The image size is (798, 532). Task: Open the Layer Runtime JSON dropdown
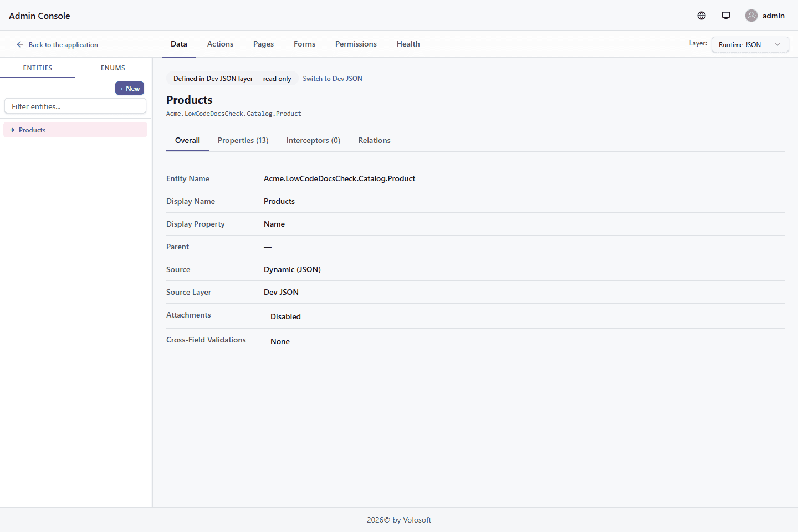tap(750, 45)
